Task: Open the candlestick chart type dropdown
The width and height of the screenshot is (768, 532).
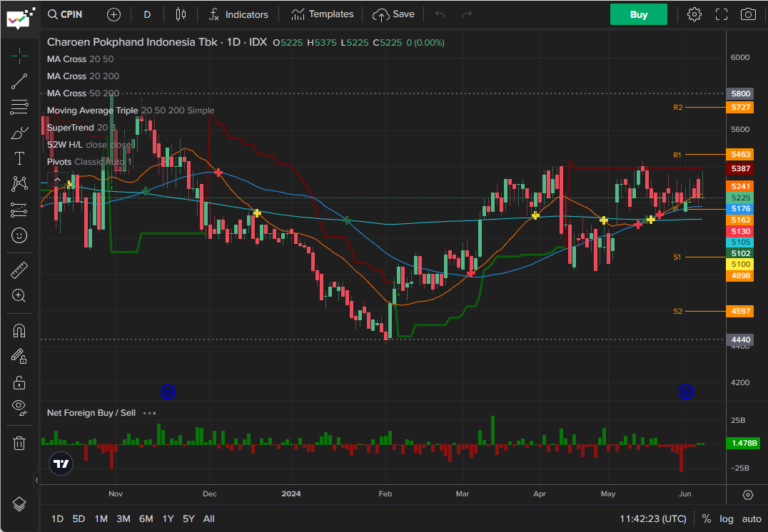Action: click(181, 14)
